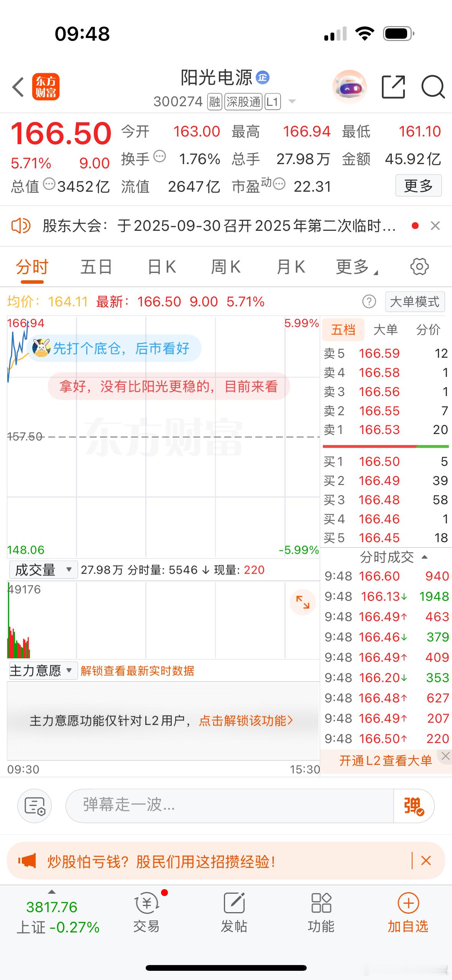Select 买5 price 166.45
452x980 pixels.
point(379,538)
